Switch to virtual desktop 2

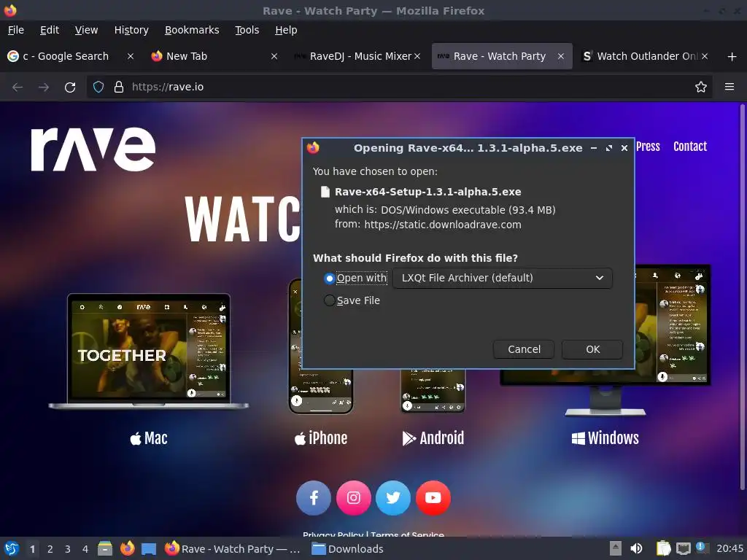pos(50,549)
